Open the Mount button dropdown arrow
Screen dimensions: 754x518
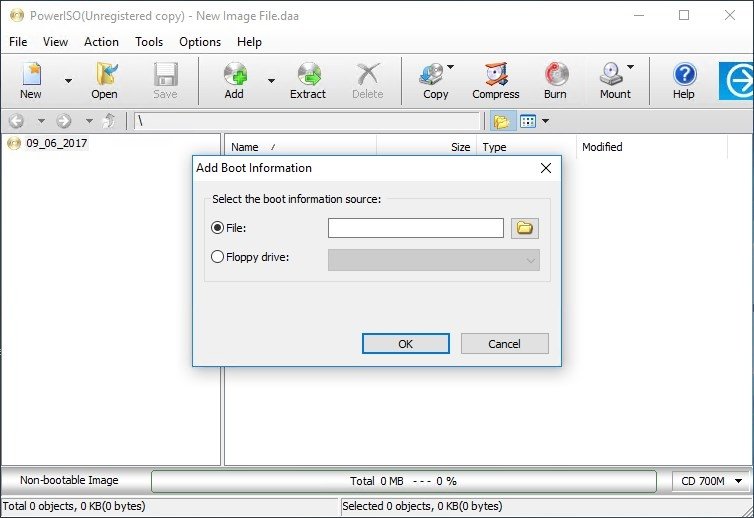[x=630, y=67]
